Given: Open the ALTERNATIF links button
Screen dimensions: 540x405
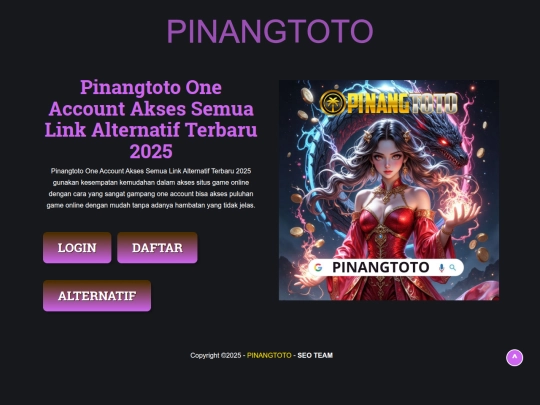Looking at the screenshot, I should coord(97,295).
